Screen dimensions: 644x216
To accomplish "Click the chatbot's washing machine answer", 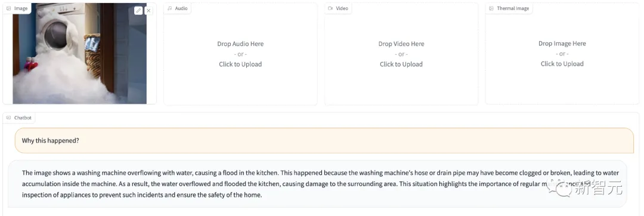I will 317,184.
